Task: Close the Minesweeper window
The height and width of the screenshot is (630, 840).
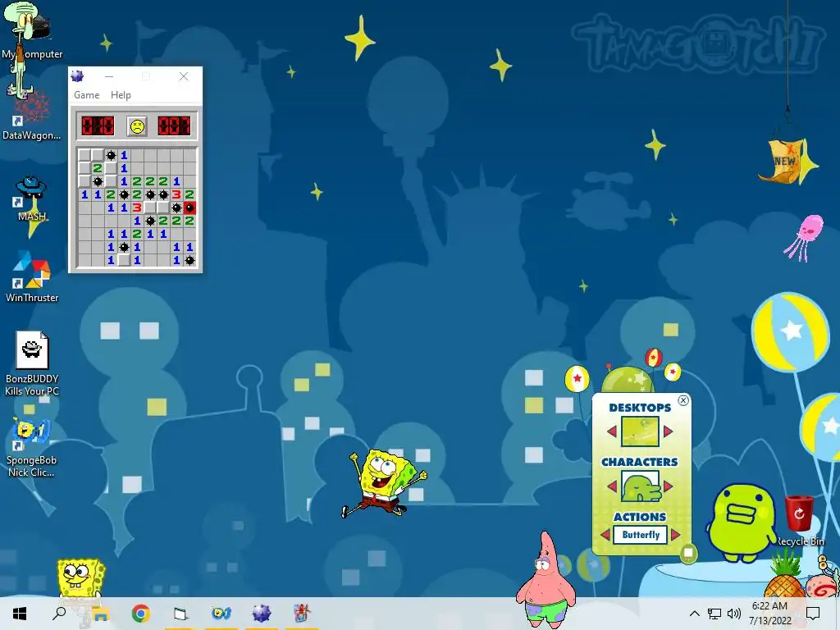Action: 184,76
